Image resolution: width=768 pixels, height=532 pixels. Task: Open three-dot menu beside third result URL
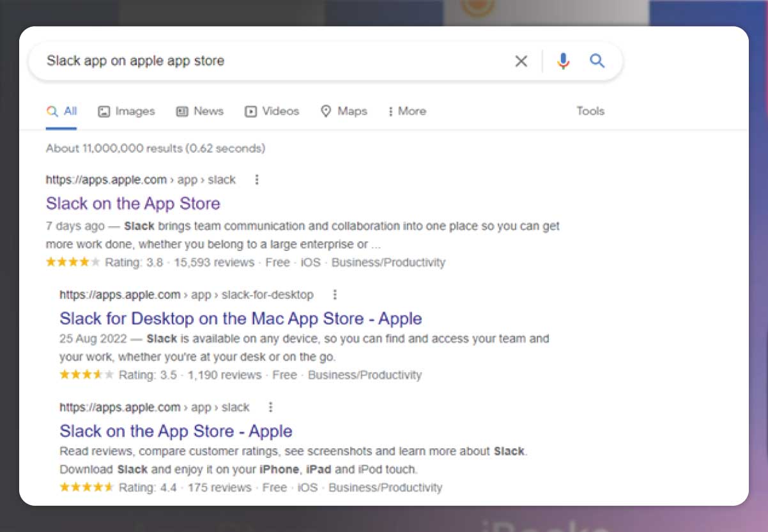270,407
